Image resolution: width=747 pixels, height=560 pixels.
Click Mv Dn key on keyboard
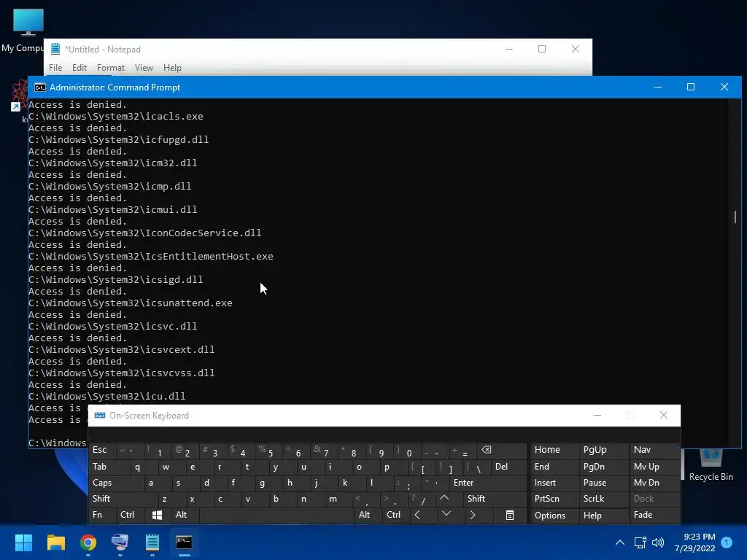[x=654, y=483]
